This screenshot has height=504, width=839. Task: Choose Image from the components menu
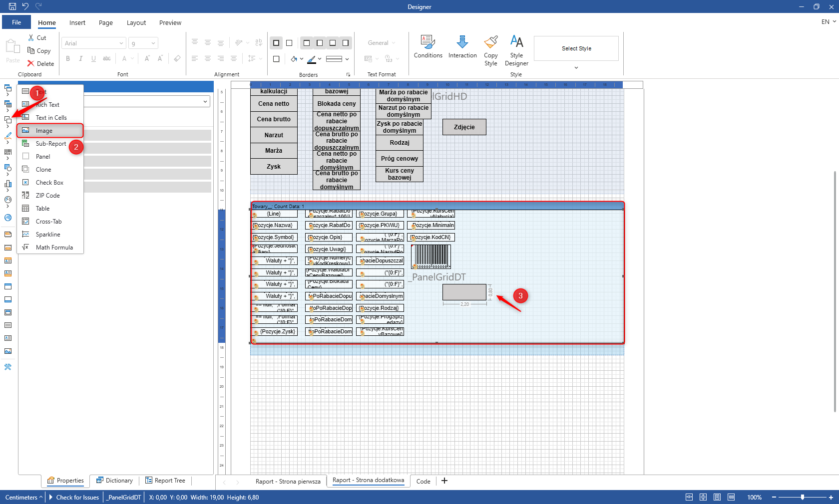click(x=44, y=131)
